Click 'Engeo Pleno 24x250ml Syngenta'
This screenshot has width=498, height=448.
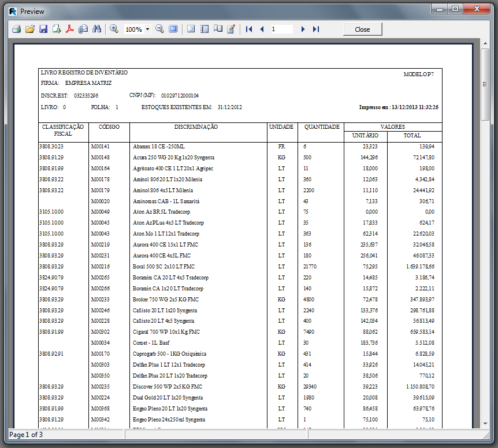[x=169, y=420]
